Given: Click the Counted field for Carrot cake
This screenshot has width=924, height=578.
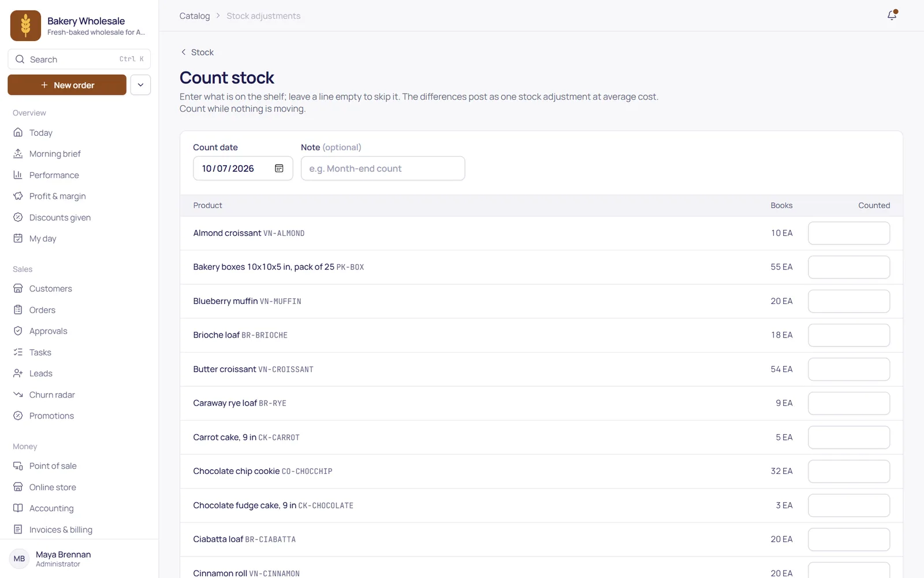Looking at the screenshot, I should 849,437.
